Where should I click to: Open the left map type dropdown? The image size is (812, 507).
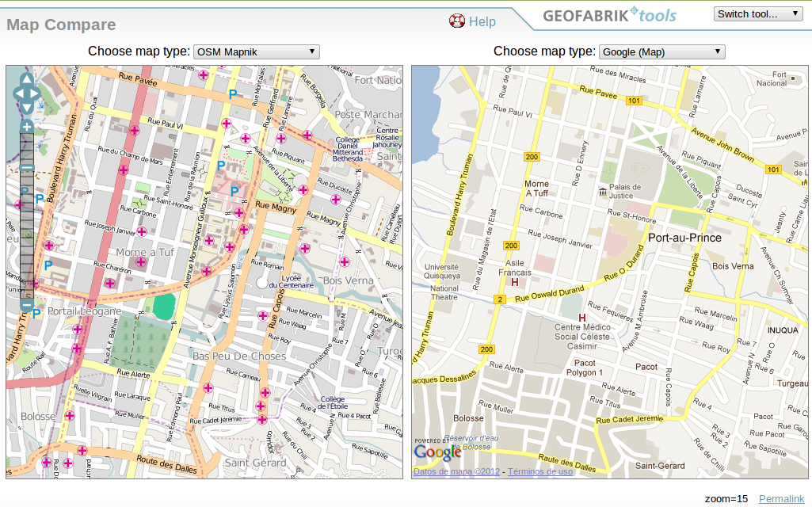[x=256, y=52]
